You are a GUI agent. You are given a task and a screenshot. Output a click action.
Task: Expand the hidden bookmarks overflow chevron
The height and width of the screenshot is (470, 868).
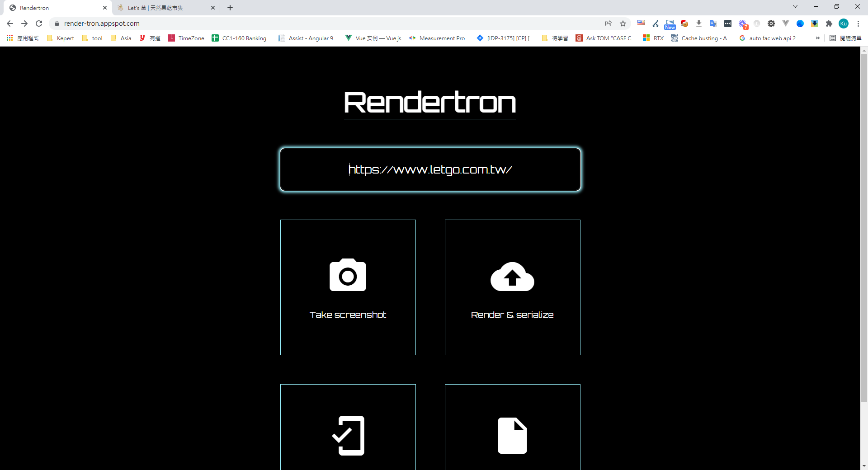817,38
